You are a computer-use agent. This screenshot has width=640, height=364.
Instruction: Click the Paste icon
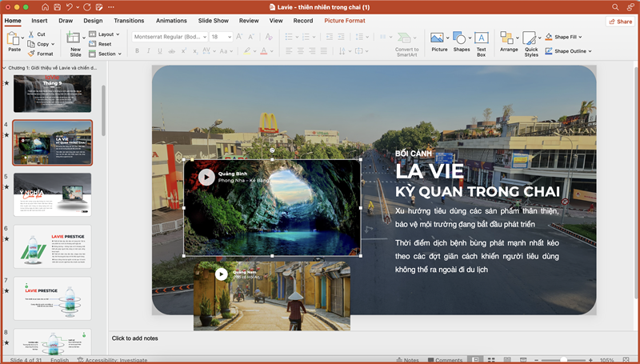[14, 40]
